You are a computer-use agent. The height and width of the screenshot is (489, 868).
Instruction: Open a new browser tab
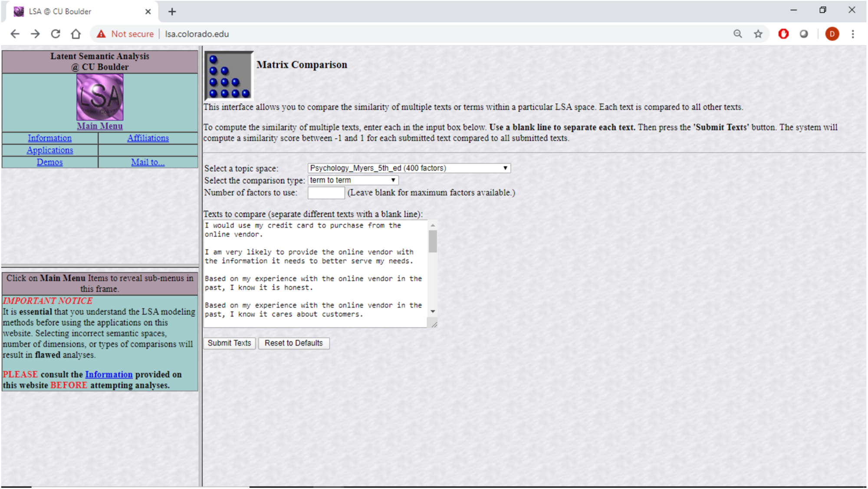(x=172, y=12)
